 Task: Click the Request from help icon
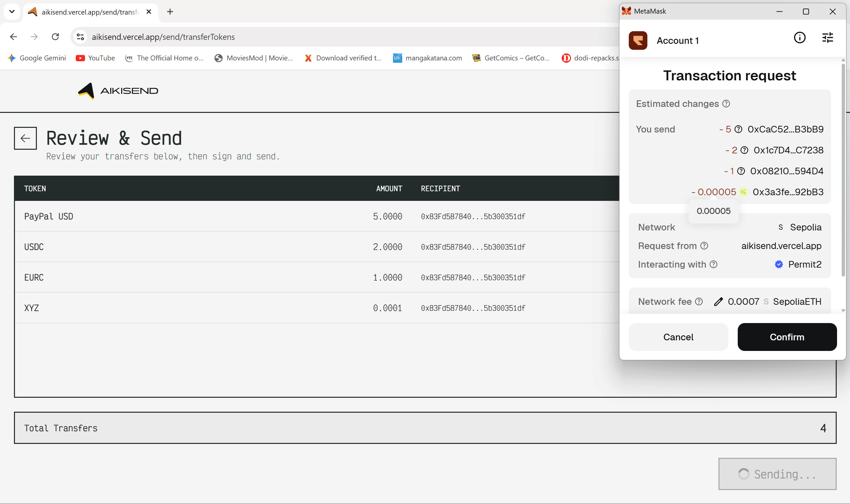point(704,246)
